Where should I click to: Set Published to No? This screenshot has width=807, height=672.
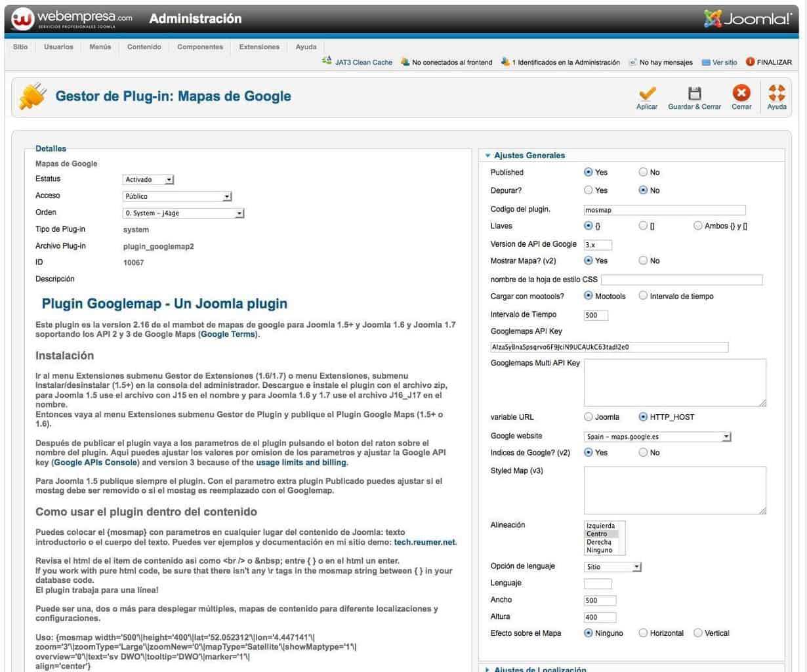644,172
